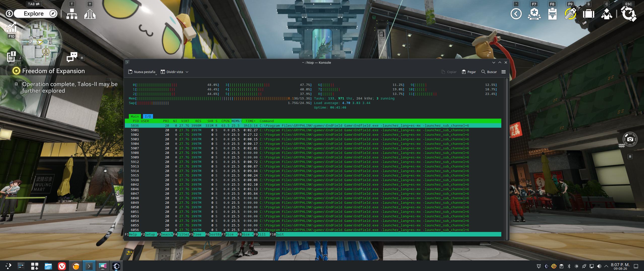The height and width of the screenshot is (271, 644).
Task: Open the game main menu icon (ESC)
Action: tap(628, 14)
